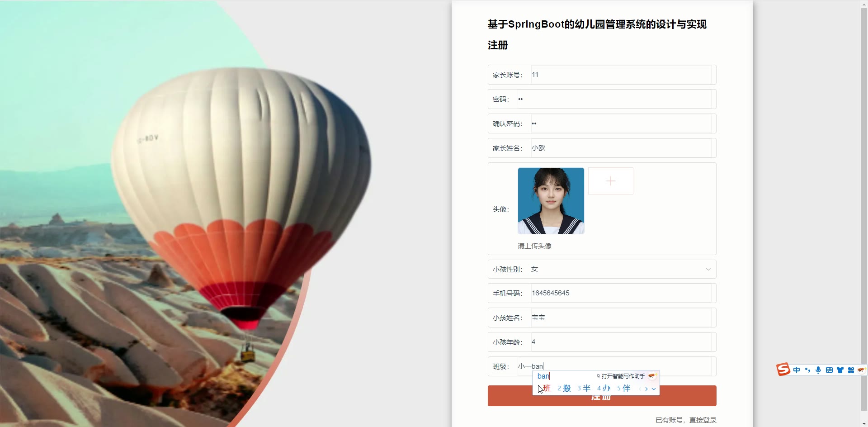Open the 小孩性别 dropdown

pos(602,269)
